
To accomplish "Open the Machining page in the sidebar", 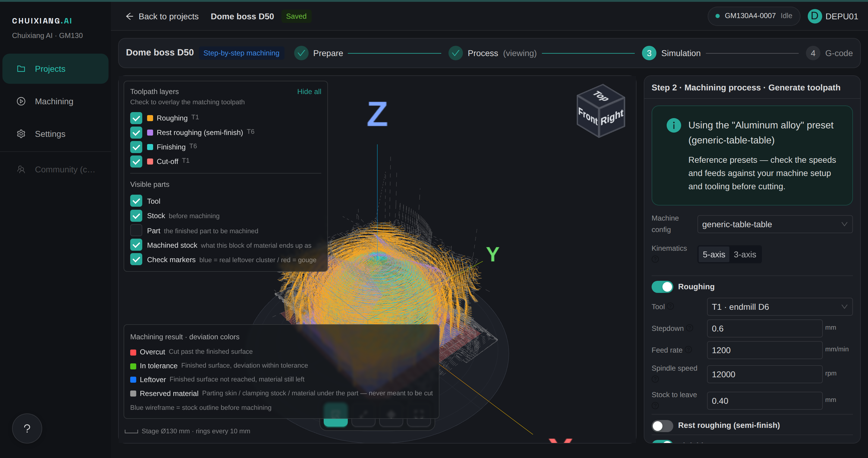I will [x=55, y=101].
